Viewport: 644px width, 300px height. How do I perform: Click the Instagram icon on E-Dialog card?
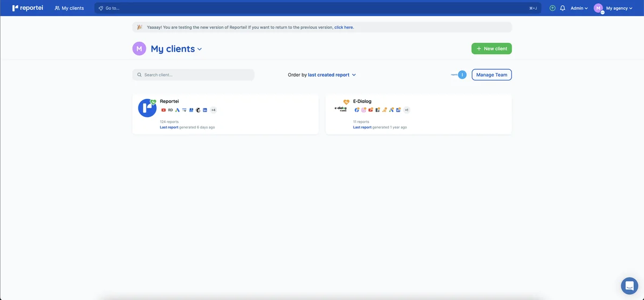click(364, 110)
